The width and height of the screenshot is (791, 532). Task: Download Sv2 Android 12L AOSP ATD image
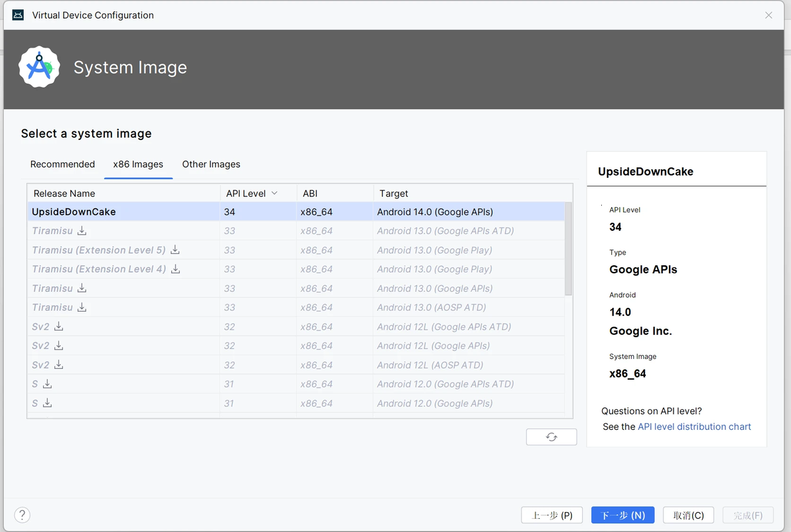click(x=59, y=365)
